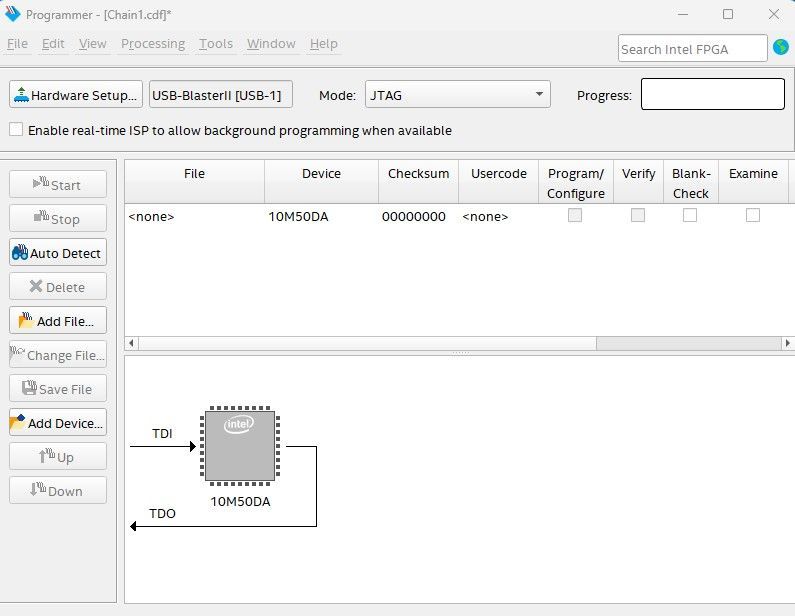Image resolution: width=795 pixels, height=616 pixels.
Task: Tick Blank-Check checkbox for 10M50DA
Action: click(690, 215)
